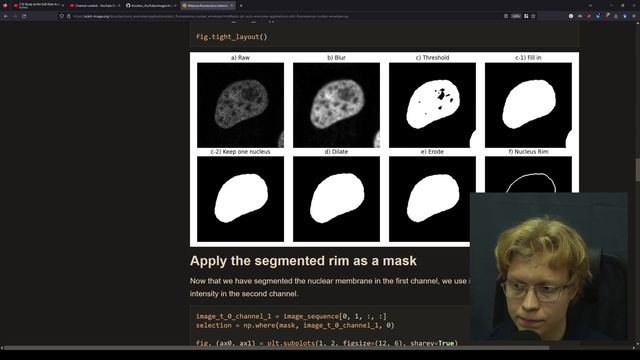Click the 'c) Threshold' subplot title

(x=432, y=58)
